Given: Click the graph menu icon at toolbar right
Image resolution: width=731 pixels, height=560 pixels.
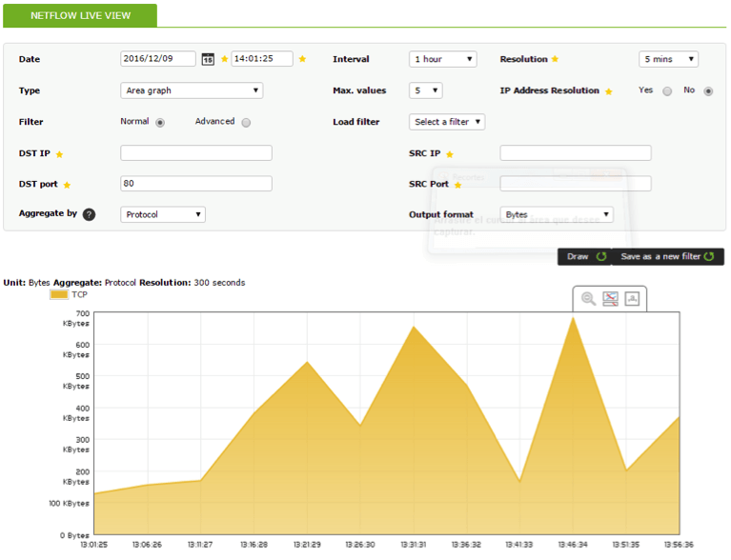Looking at the screenshot, I should (x=632, y=299).
